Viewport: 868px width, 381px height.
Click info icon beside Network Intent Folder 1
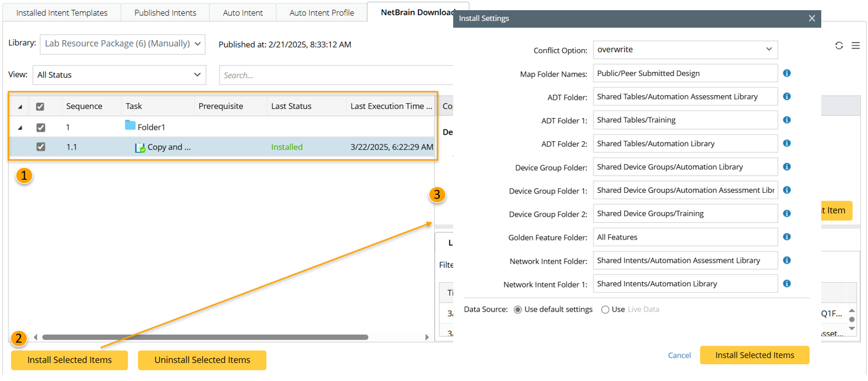786,284
